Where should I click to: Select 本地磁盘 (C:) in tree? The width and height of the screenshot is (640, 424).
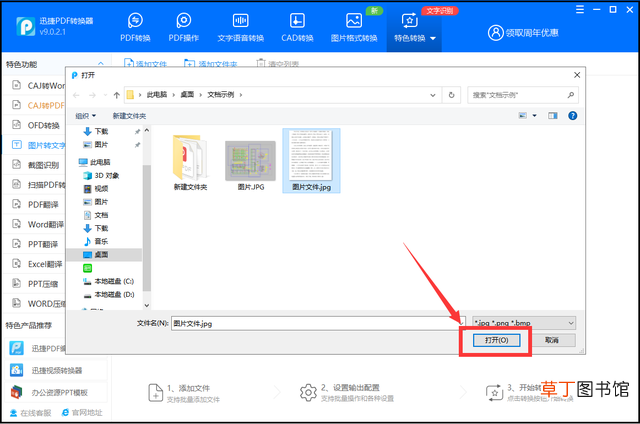pos(109,281)
